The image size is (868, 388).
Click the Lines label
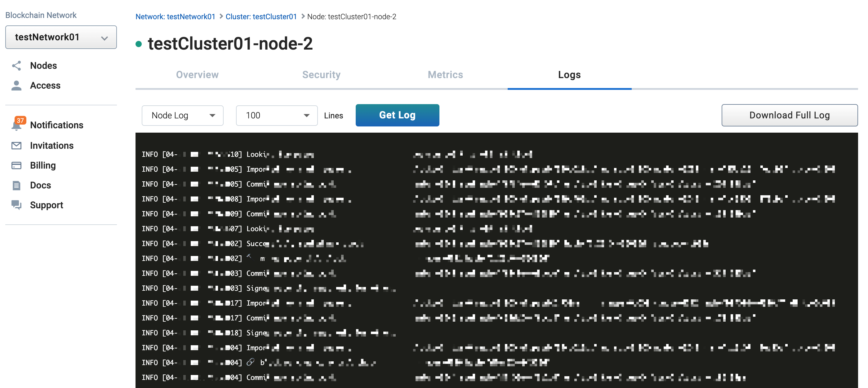tap(334, 116)
